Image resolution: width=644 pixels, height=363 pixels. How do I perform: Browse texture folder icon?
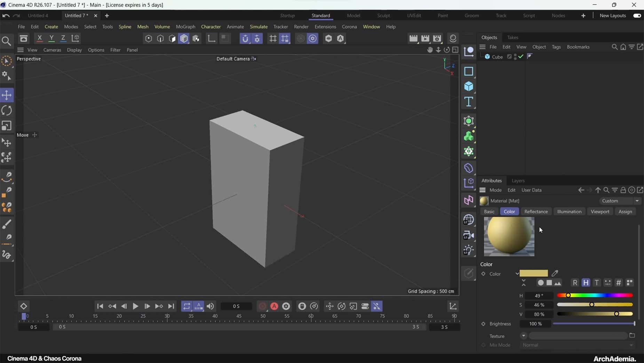point(632,335)
